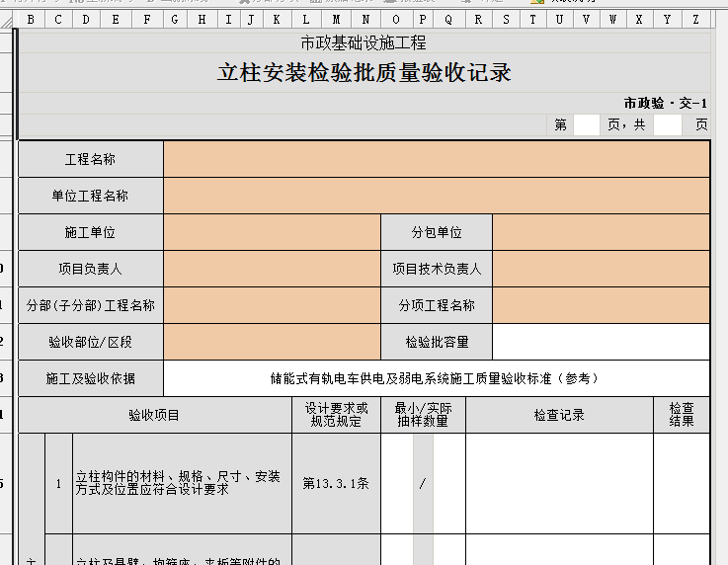Select the title 立柱安装检验批质量验收记录
The height and width of the screenshot is (565, 728).
[364, 73]
